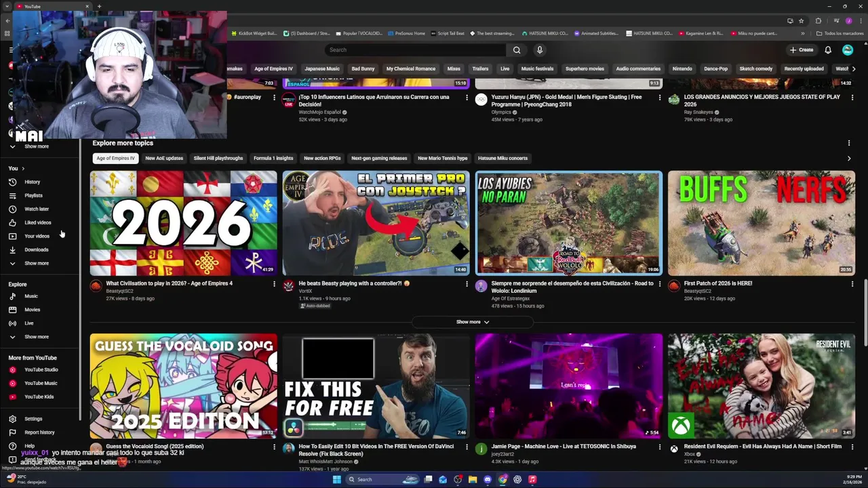Image resolution: width=868 pixels, height=488 pixels.
Task: Select the 'Age of Empires IV' top filter chip
Action: [273, 68]
